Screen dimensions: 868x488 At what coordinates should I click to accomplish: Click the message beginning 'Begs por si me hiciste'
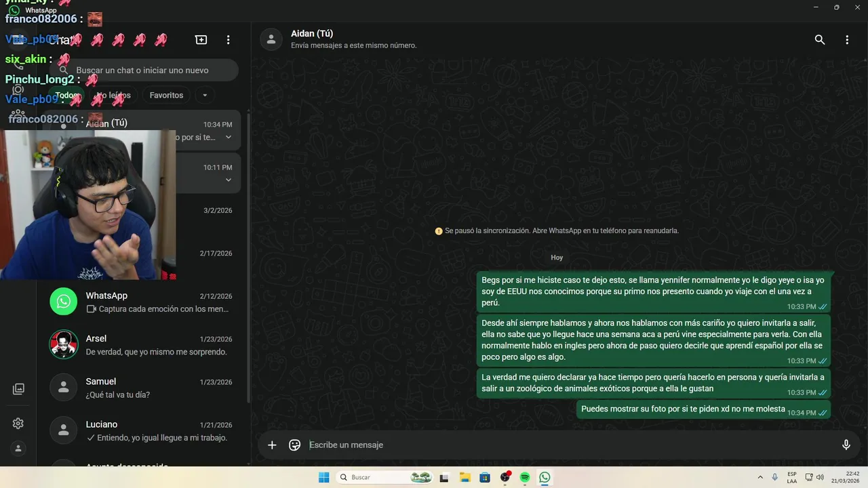tap(654, 291)
